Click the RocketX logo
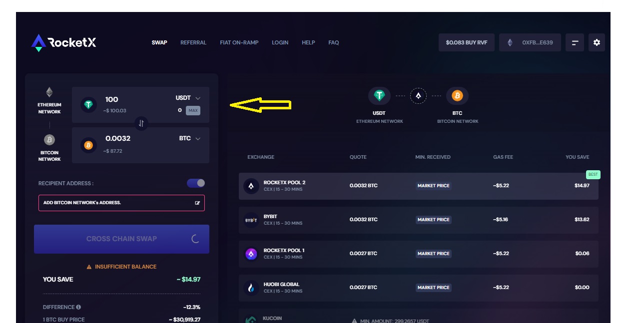This screenshot has width=644, height=323. pos(63,43)
